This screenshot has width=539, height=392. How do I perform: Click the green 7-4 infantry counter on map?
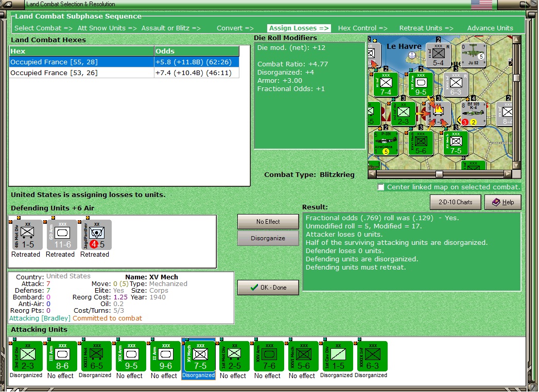[386, 84]
